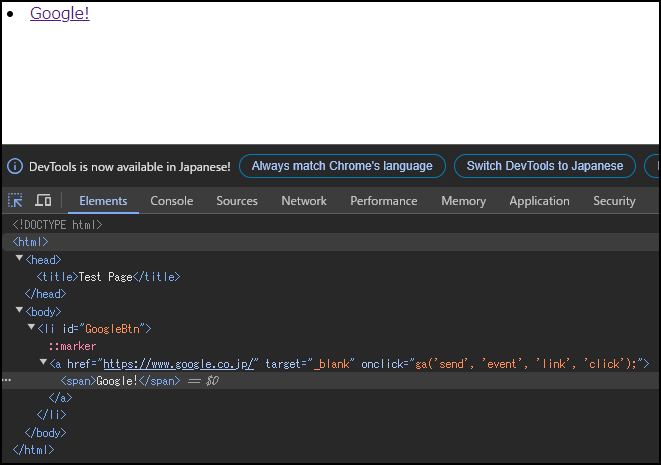Switch to the Memory tab
Image resolution: width=661 pixels, height=465 pixels.
click(464, 201)
